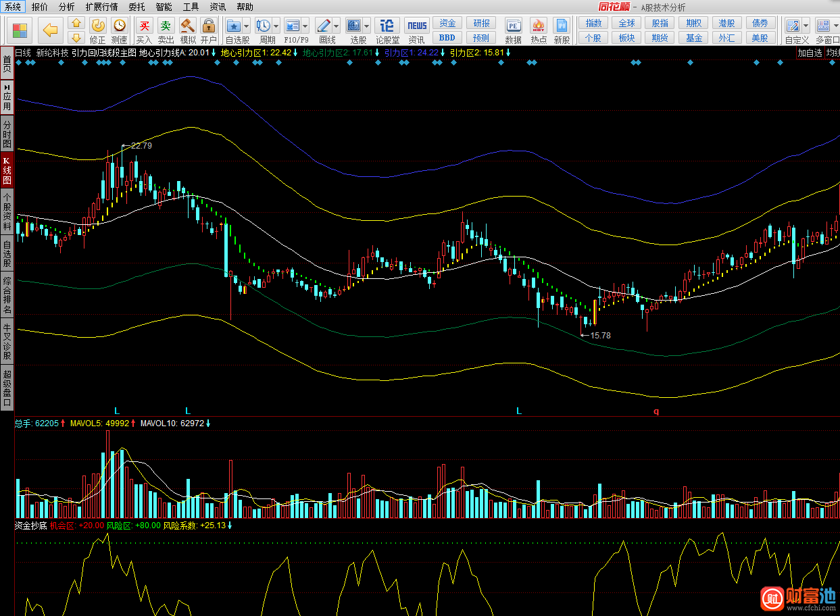The width and height of the screenshot is (840, 616).
Task: Select the 画线 drawing pencil icon
Action: [x=323, y=26]
